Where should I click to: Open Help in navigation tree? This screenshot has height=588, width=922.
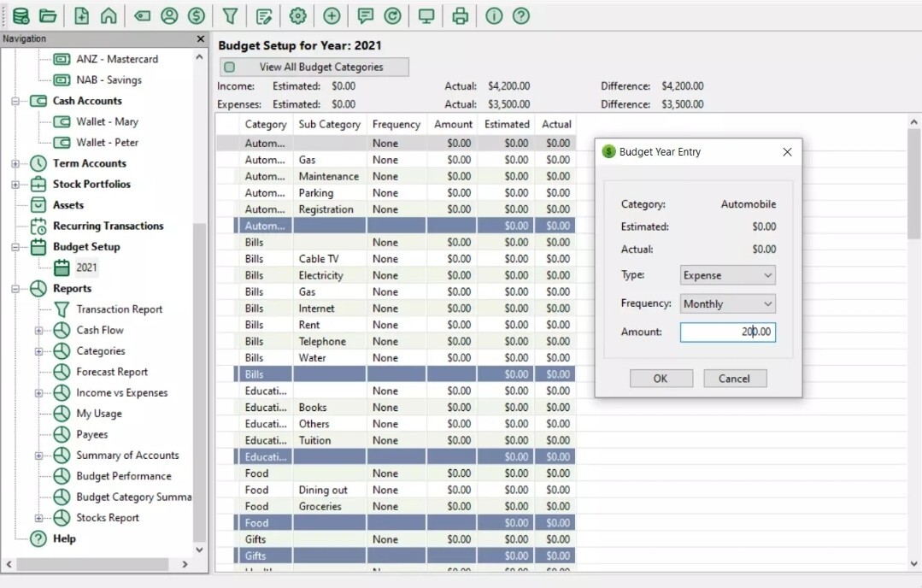tap(64, 538)
